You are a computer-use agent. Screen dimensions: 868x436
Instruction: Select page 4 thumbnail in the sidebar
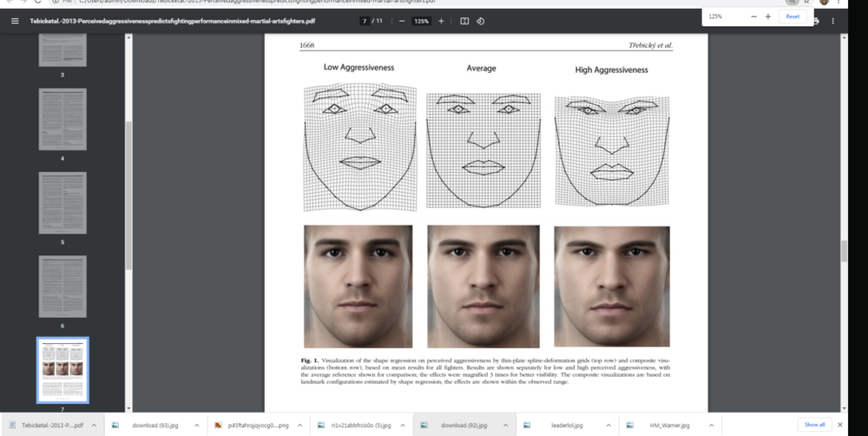pos(62,119)
